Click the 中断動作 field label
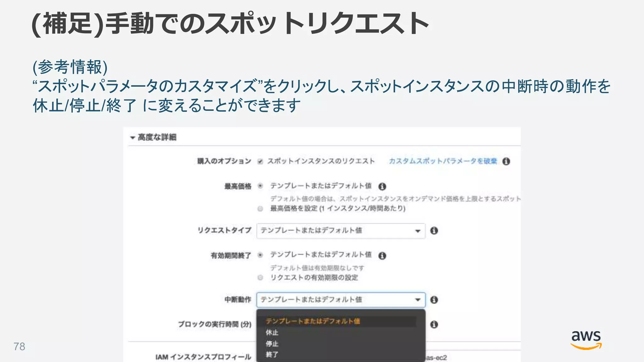The image size is (644, 362). [x=238, y=300]
